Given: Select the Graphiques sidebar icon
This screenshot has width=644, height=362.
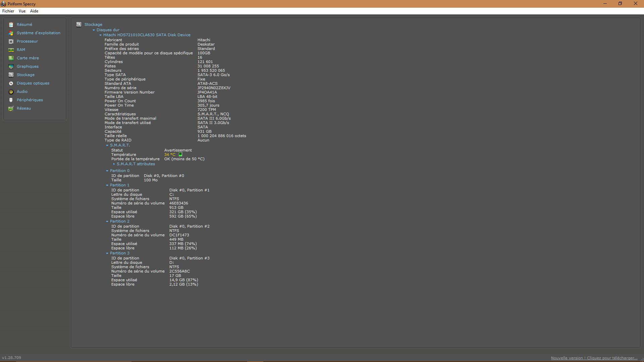Looking at the screenshot, I should click(11, 66).
